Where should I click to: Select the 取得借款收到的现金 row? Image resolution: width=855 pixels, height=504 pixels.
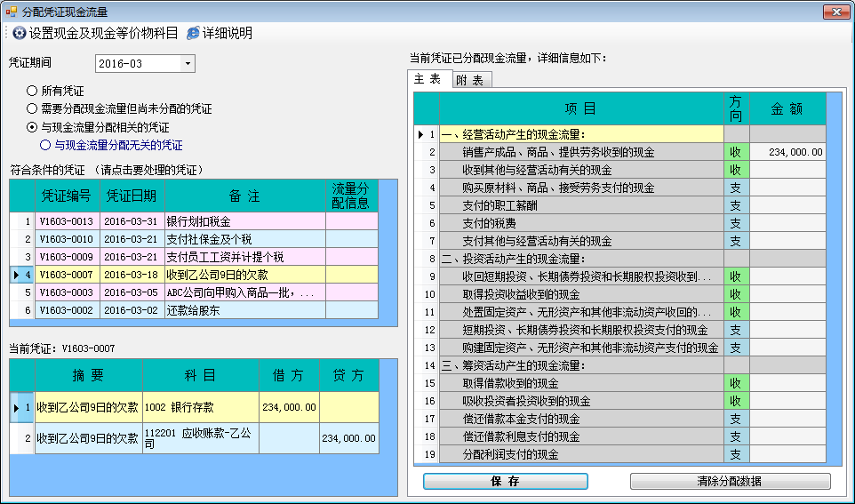[x=620, y=383]
